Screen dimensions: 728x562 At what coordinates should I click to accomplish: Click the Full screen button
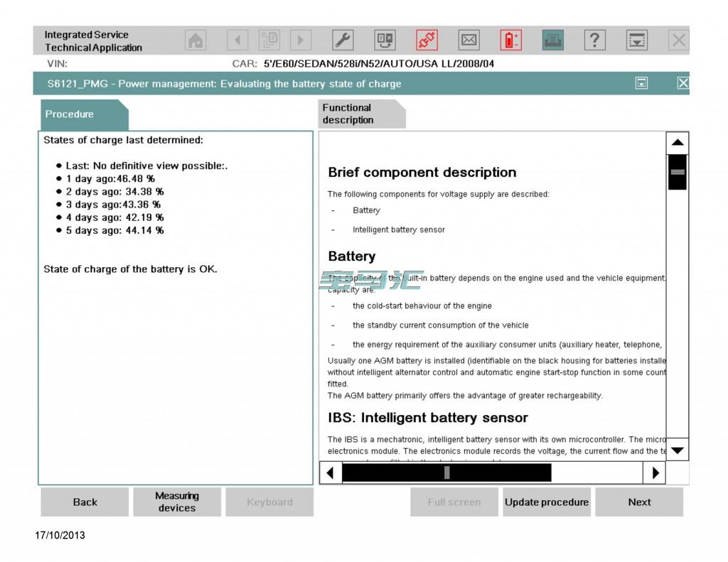coord(454,502)
